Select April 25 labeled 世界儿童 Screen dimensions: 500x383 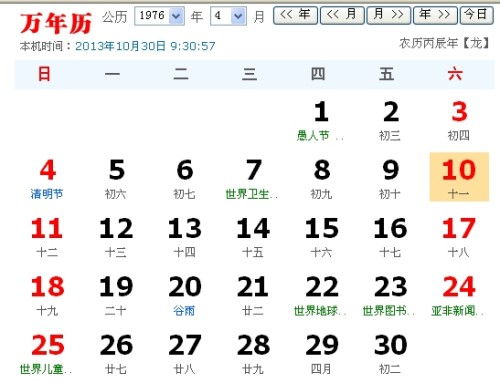[47, 354]
